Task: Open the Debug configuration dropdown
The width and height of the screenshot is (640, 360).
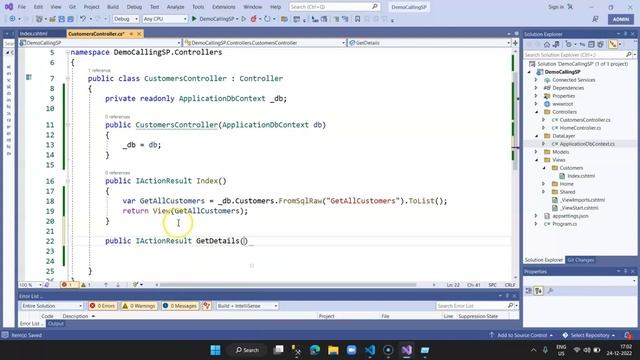Action: tap(125, 19)
